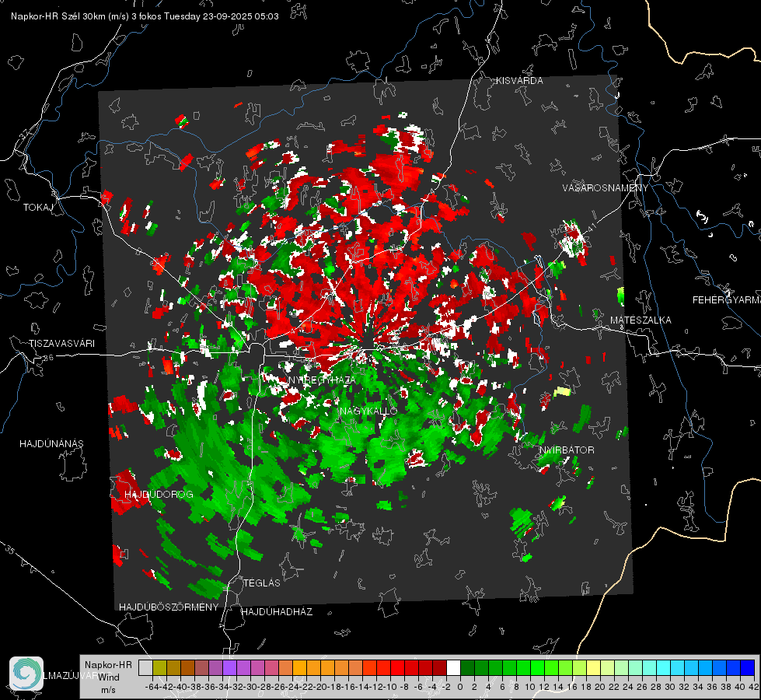Click the date '23-09-2025 05:03' in title
The image size is (761, 700).
click(241, 16)
